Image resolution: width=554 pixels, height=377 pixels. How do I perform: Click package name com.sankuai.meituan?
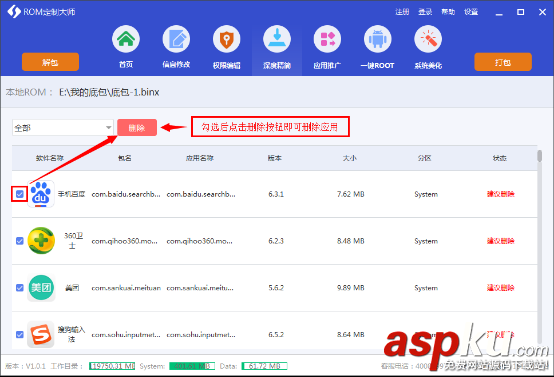click(126, 288)
